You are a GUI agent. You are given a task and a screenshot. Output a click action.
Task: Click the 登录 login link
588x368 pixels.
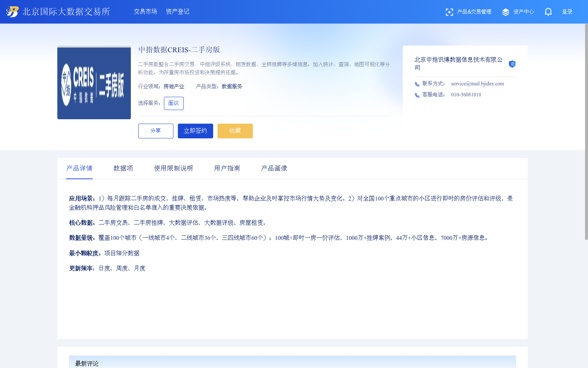tap(567, 11)
